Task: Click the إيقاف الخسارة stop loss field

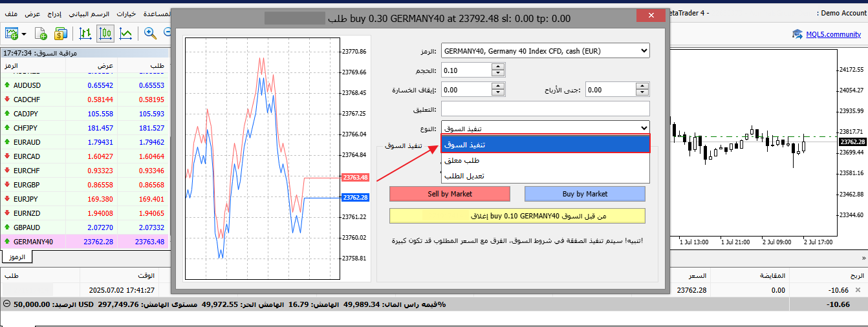Action: (466, 90)
